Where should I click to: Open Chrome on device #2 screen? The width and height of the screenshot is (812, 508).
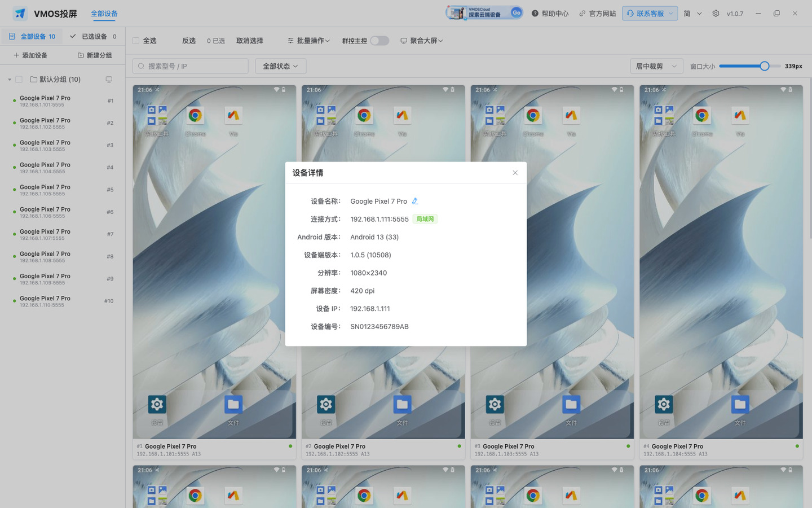point(364,116)
